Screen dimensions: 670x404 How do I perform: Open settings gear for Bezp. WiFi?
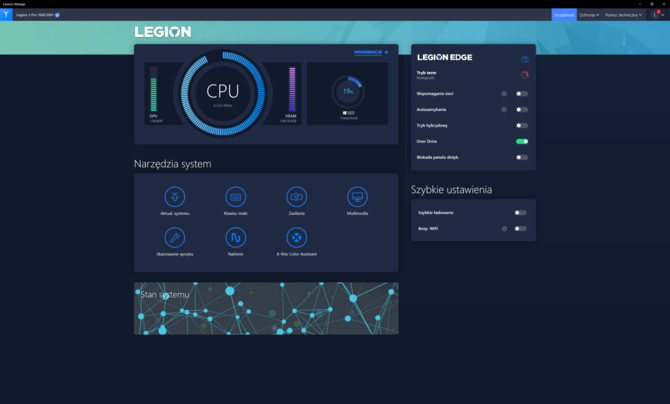[x=504, y=229]
